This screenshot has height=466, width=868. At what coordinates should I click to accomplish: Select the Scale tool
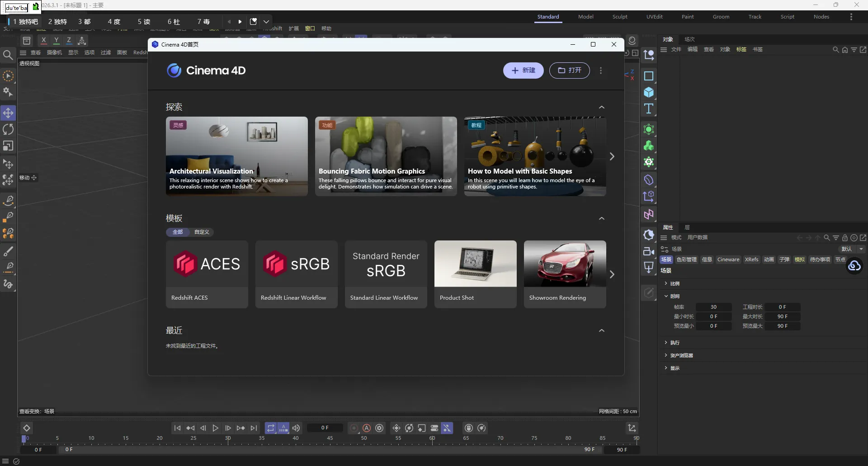pyautogui.click(x=8, y=146)
